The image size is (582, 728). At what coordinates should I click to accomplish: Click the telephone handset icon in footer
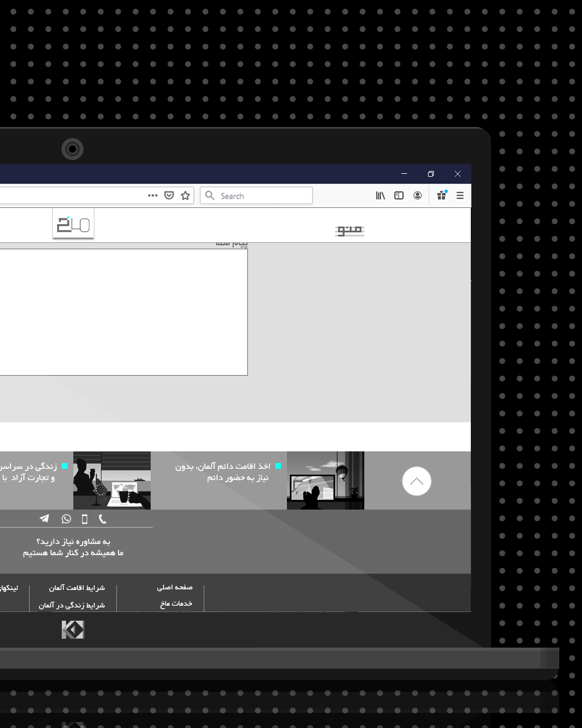(x=102, y=518)
